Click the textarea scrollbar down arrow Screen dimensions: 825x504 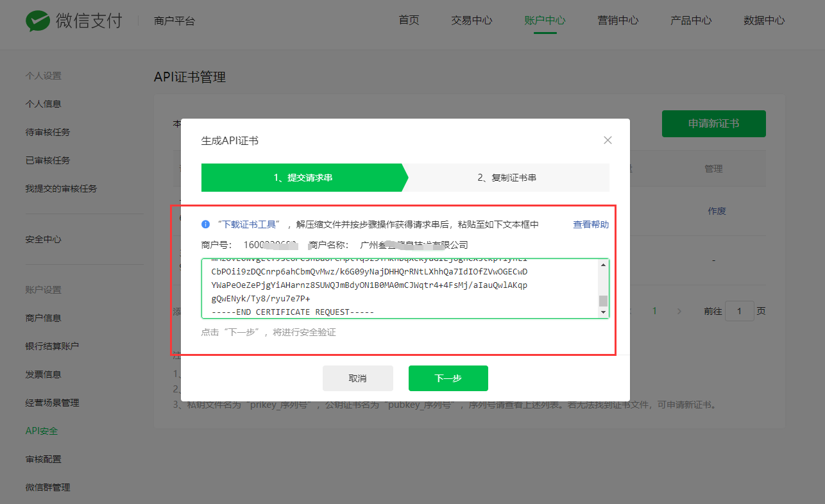coord(603,312)
